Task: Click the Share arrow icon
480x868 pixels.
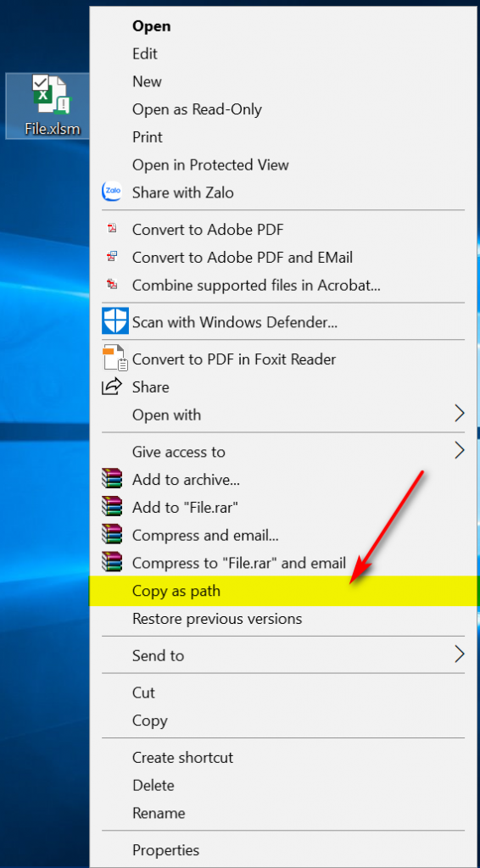Action: (113, 387)
